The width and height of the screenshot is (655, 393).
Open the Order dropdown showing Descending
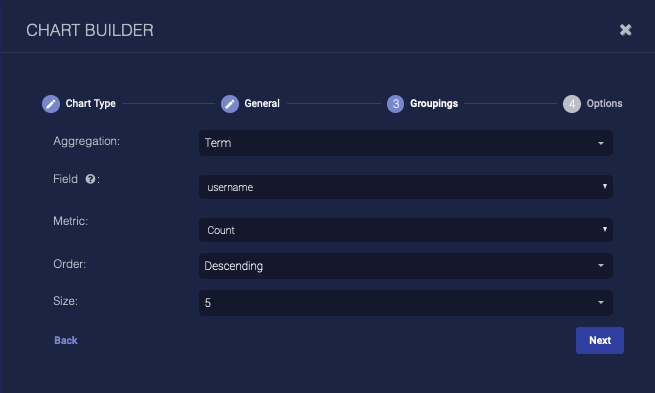click(406, 266)
